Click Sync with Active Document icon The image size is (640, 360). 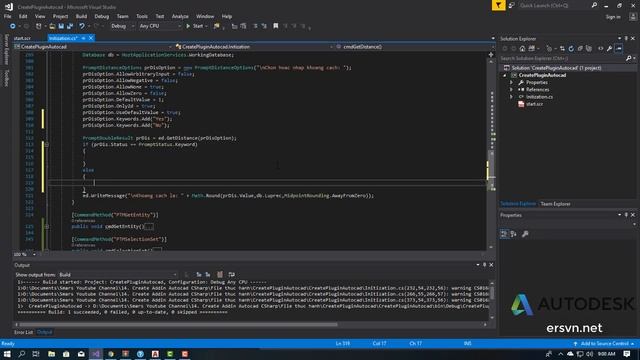pyautogui.click(x=562, y=49)
